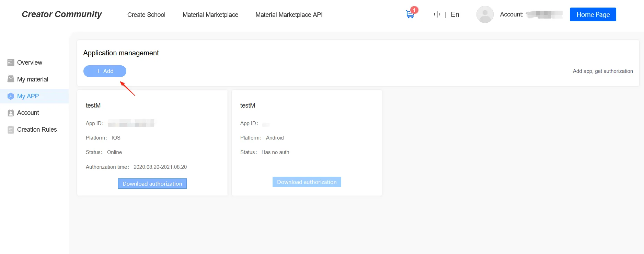Click the Creator Community logo
644x254 pixels.
coord(62,14)
